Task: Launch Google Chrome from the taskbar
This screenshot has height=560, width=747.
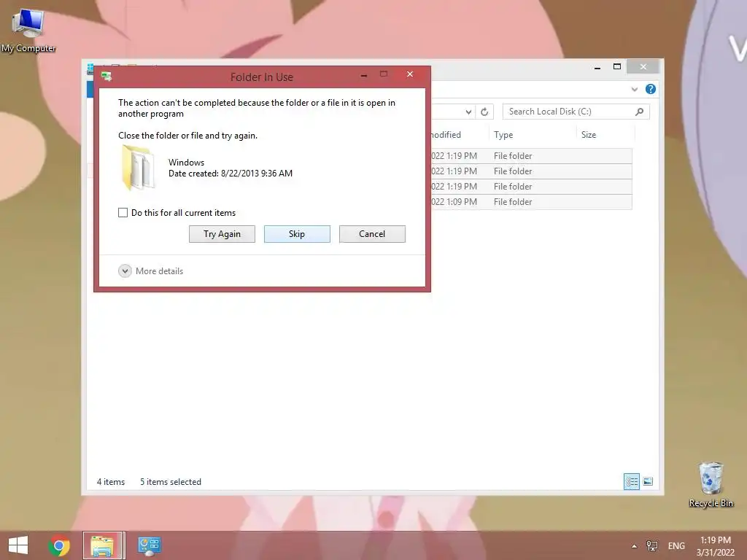Action: click(59, 545)
